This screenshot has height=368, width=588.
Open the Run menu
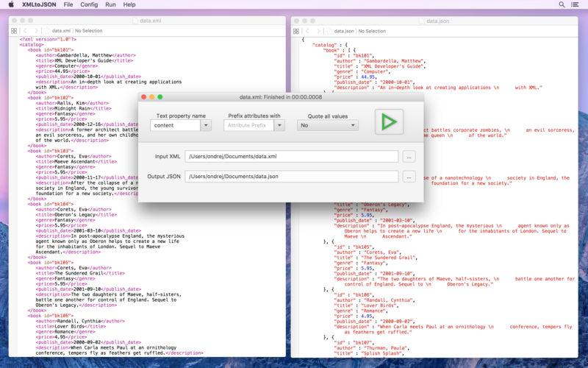110,4
